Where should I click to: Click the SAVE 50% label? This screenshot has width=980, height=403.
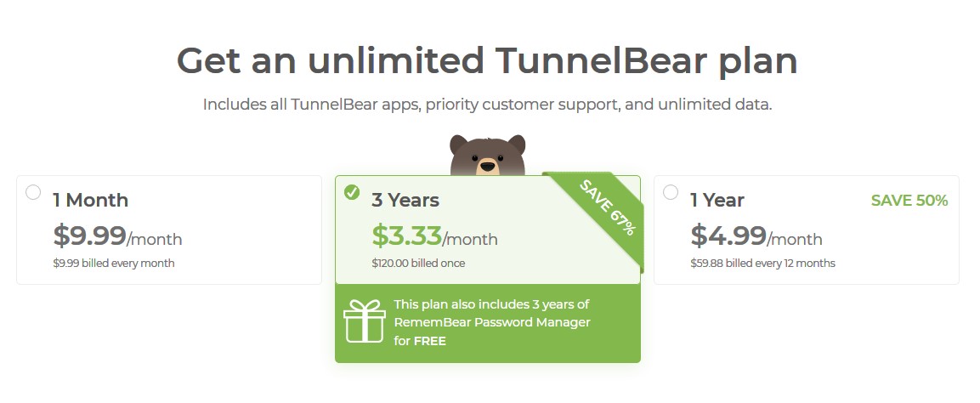point(909,201)
